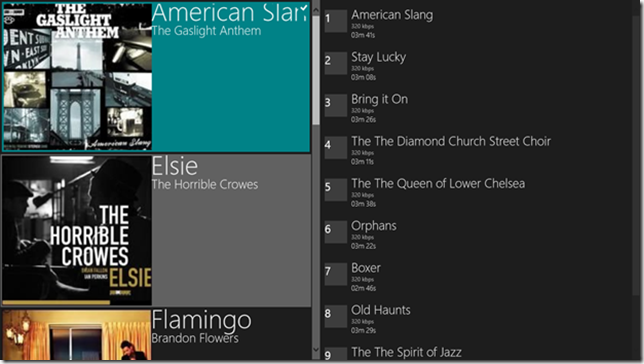The width and height of the screenshot is (644, 364).
Task: Open the American Slang album cover
Action: [77, 77]
